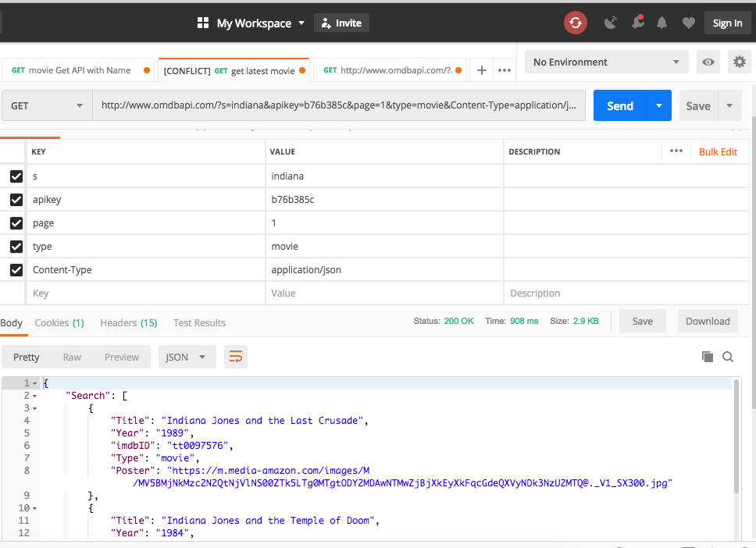Uncheck the 's' parameter checkbox
756x548 pixels.
pos(16,176)
